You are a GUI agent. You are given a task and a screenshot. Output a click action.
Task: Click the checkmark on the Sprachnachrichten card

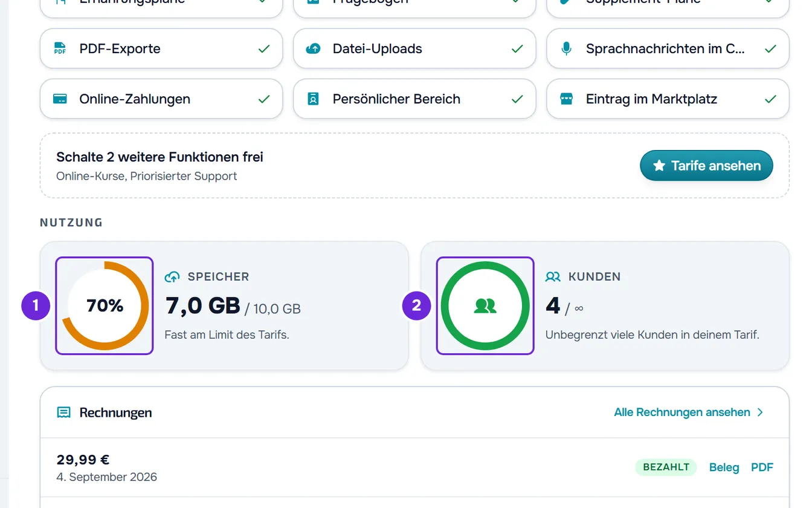(770, 49)
